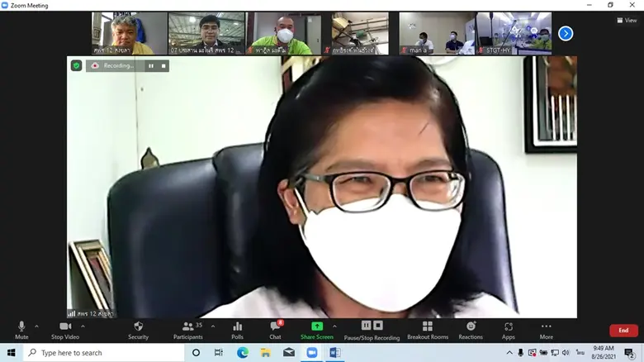Mute the microphone
This screenshot has height=362, width=644.
[21, 328]
